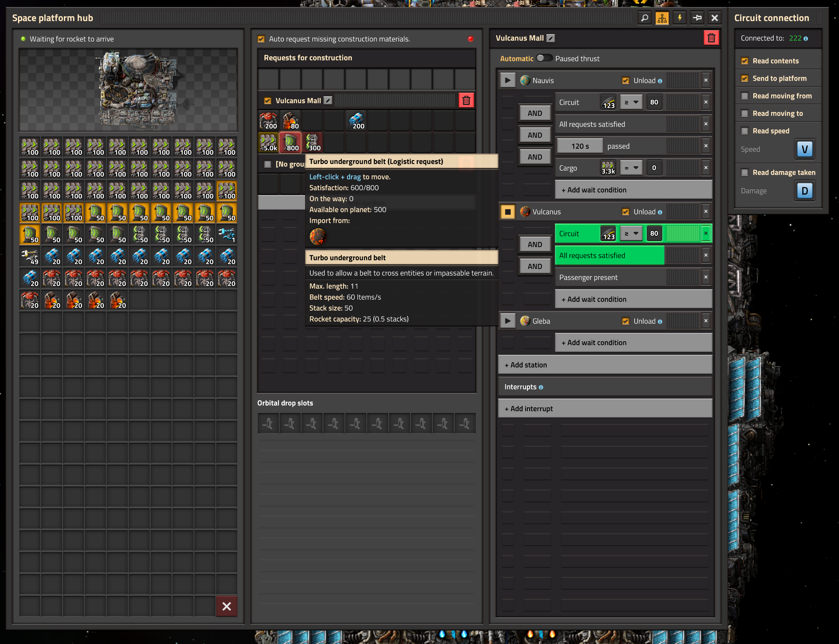This screenshot has height=644, width=839.
Task: Toggle the circuit network icon in title bar
Action: point(662,18)
